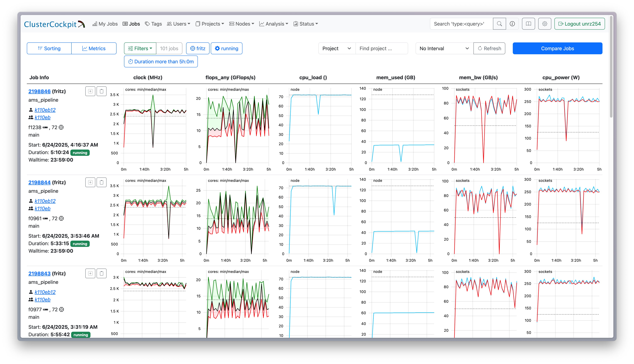Copy job 2198846 ID with clipboard icon
The height and width of the screenshot is (364, 634).
[x=102, y=91]
